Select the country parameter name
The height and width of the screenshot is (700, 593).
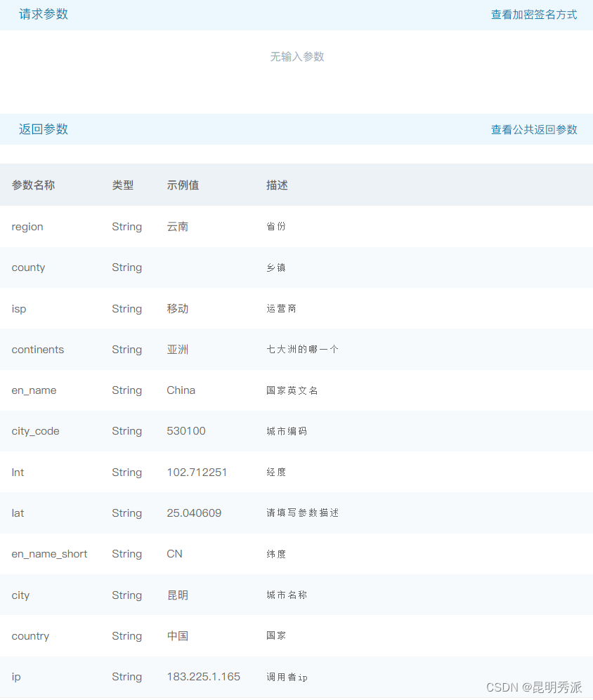30,636
